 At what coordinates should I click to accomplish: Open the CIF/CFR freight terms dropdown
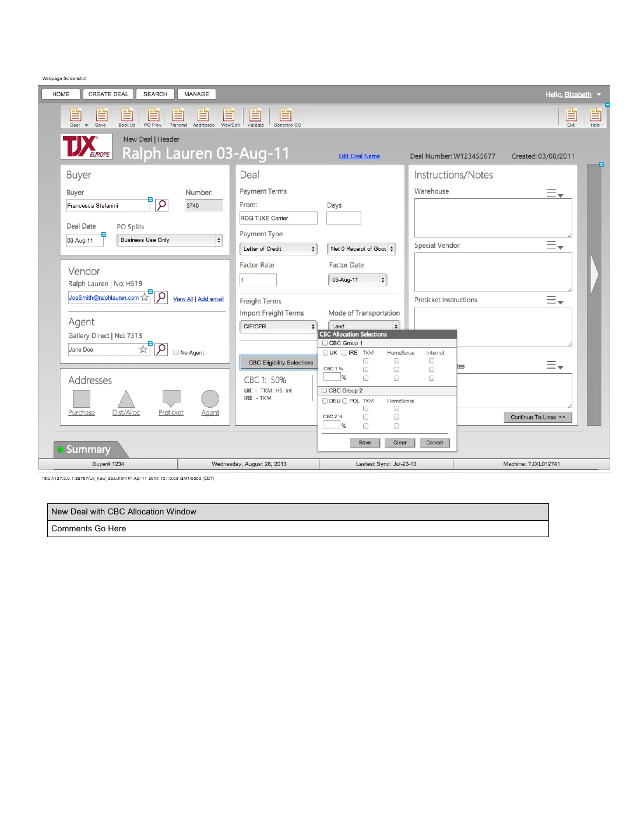click(279, 327)
